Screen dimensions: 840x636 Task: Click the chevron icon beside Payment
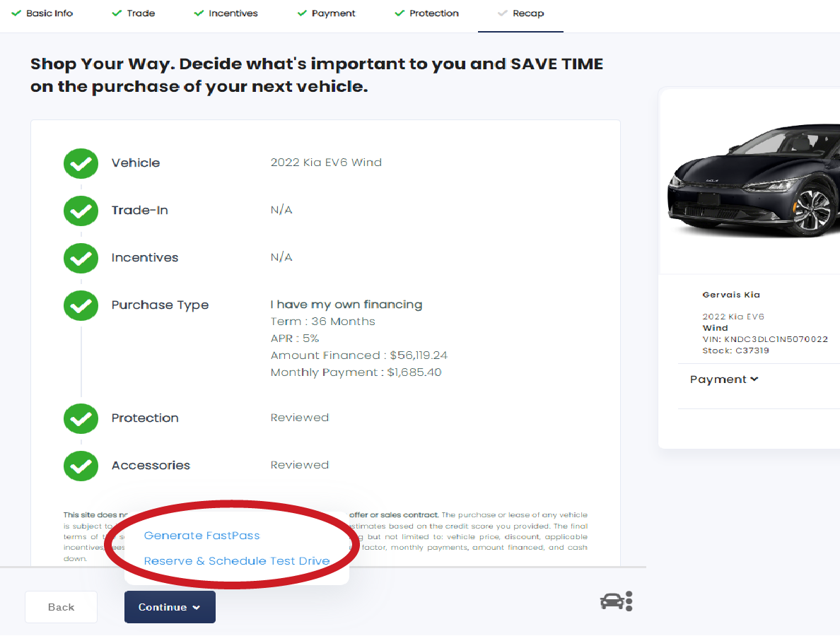[x=754, y=379]
